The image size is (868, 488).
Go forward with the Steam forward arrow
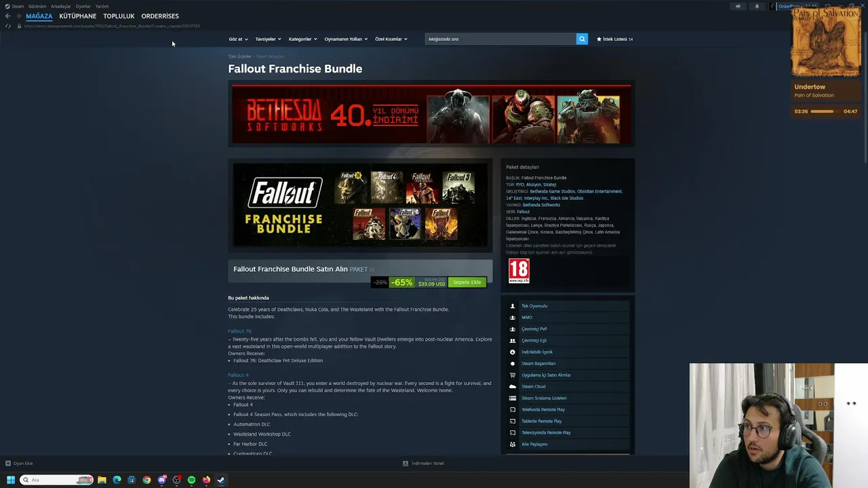pos(18,16)
